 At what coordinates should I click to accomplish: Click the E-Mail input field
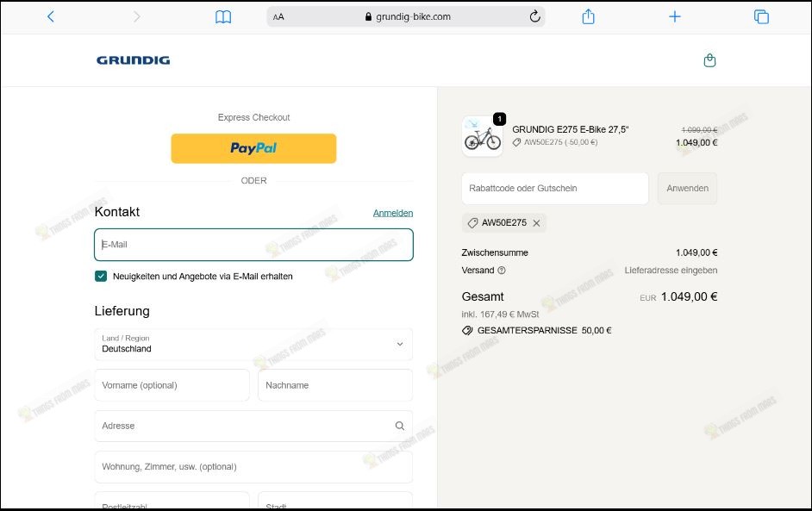(x=253, y=245)
